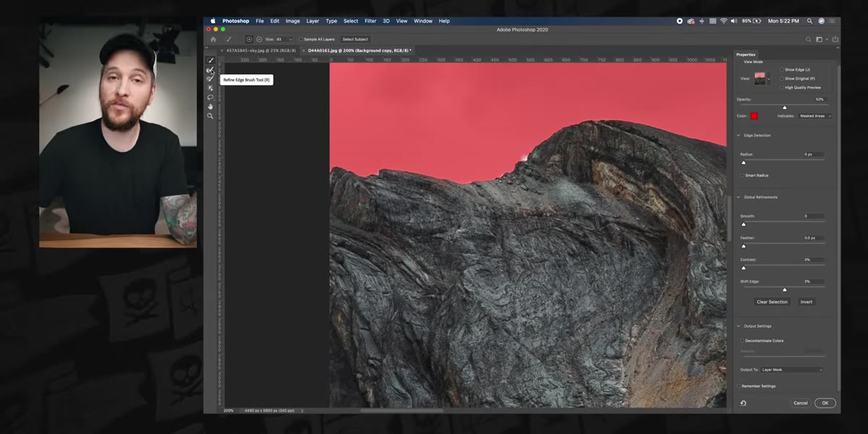868x434 pixels.
Task: Toggle the Show Original (P) checkbox
Action: point(782,78)
